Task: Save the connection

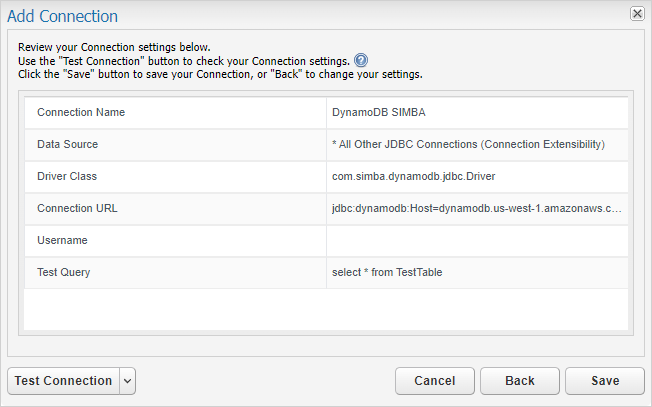Action: pyautogui.click(x=605, y=381)
